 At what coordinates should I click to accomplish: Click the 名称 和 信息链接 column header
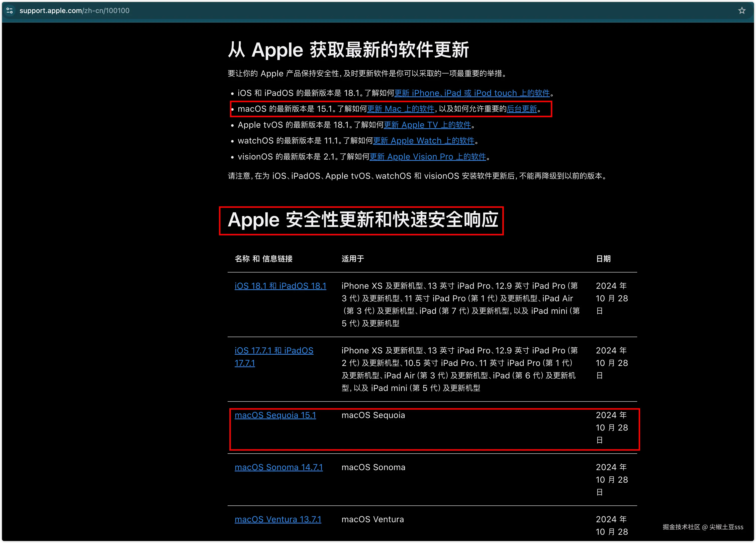click(x=263, y=259)
